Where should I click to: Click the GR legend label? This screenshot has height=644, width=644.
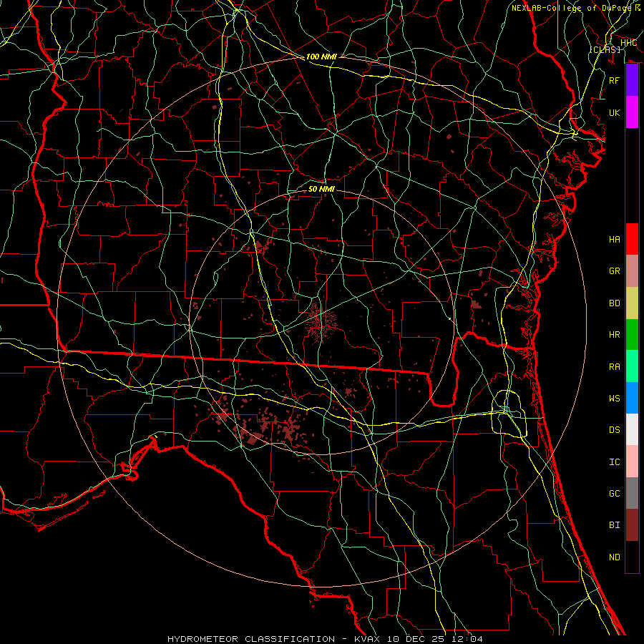tap(615, 271)
